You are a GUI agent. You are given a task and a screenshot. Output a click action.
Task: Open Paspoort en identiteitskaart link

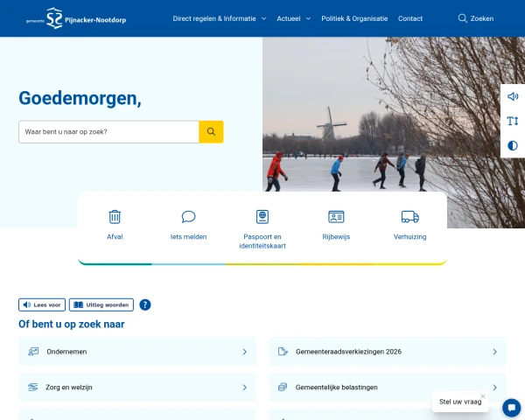point(262,241)
